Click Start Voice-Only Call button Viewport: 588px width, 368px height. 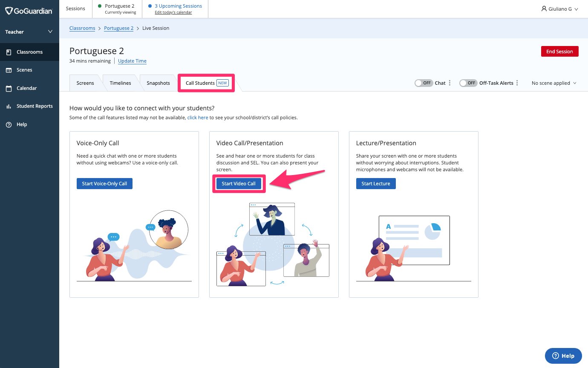tap(104, 184)
